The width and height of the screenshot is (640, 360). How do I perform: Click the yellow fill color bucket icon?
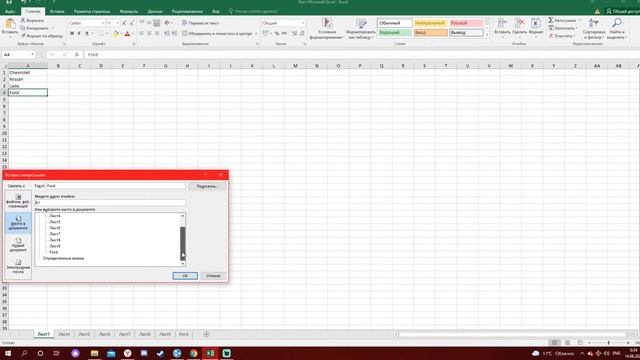coord(116,33)
